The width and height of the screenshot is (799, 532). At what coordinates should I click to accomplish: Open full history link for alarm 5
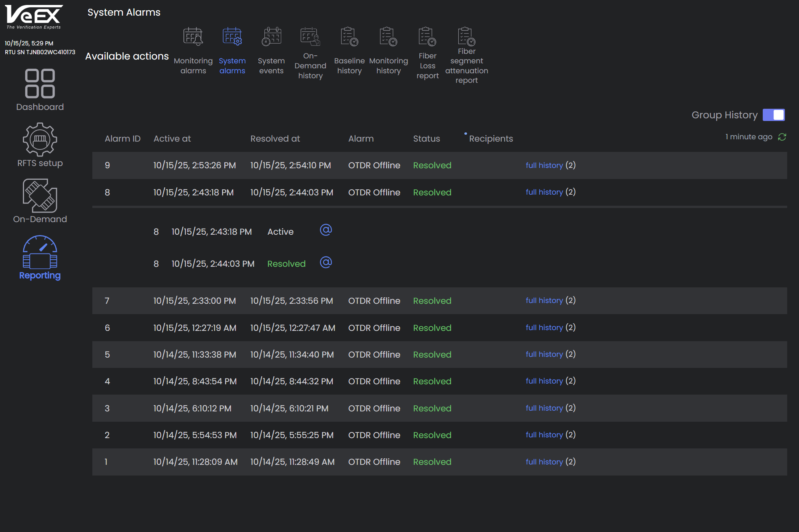[544, 355]
